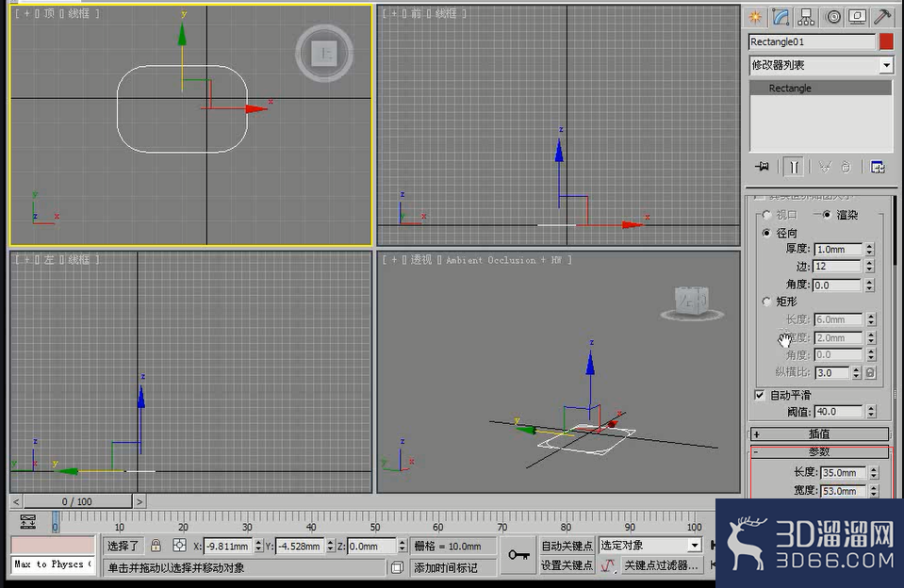Viewport: 904px width, 588px height.
Task: Open perspective viewport shading menu Ambient Occlusion
Action: tap(503, 260)
